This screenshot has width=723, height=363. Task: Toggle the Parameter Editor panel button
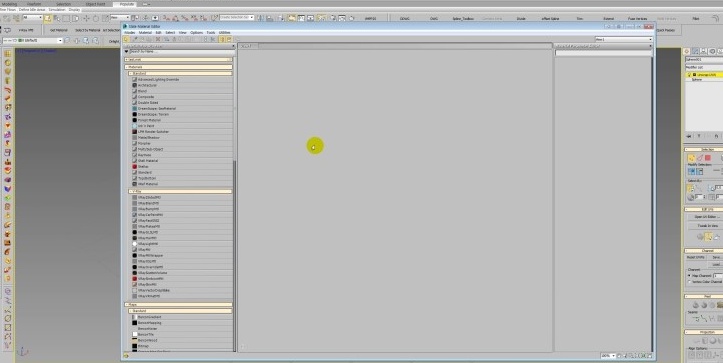(229, 39)
